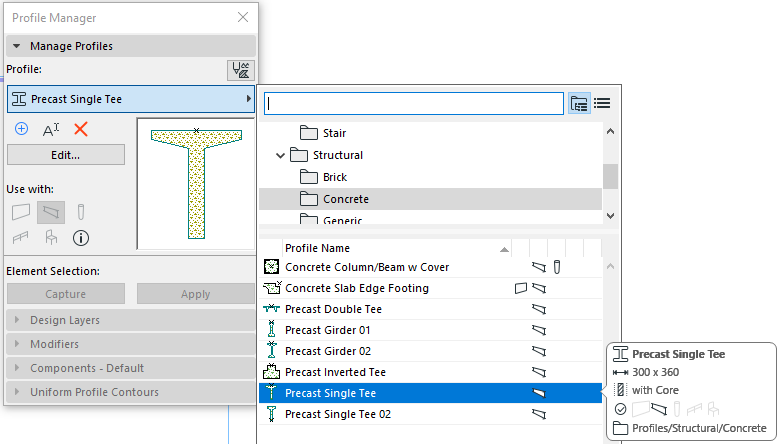
Task: Collapse the Manage Profiles panel
Action: coord(131,46)
